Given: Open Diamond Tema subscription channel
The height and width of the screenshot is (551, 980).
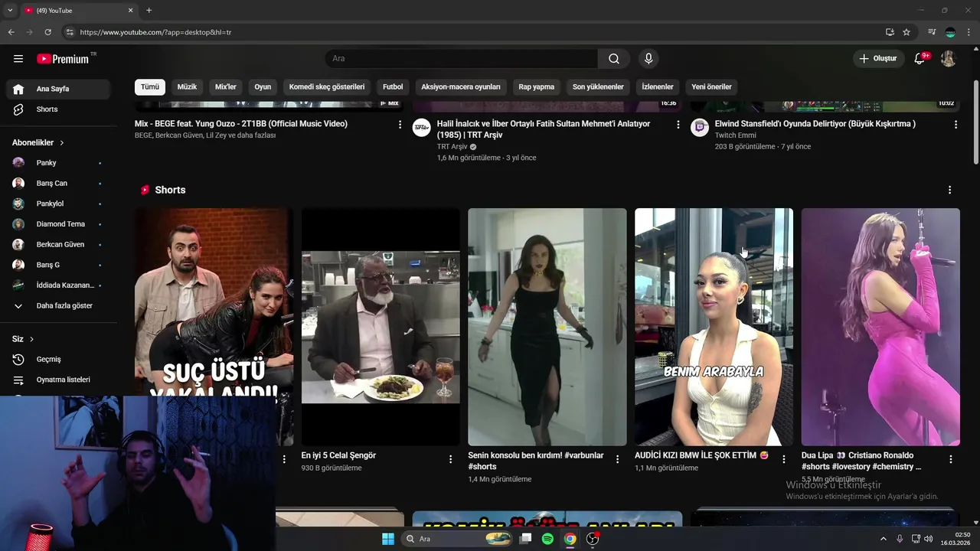Looking at the screenshot, I should click(x=58, y=224).
